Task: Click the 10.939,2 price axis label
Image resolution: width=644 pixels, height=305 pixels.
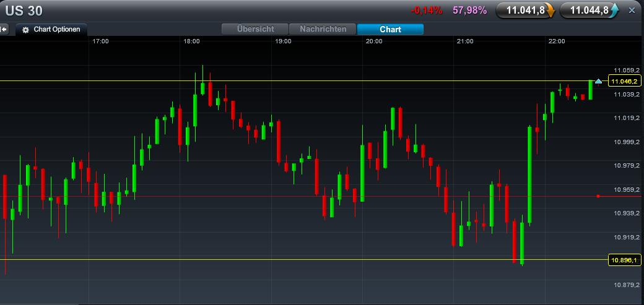Action: pyautogui.click(x=626, y=213)
